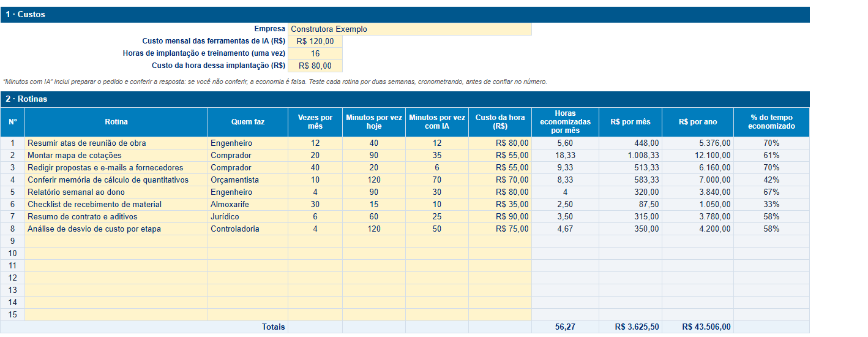Image resolution: width=868 pixels, height=337 pixels.
Task: Click monthly savings value 1.008,33
Action: coord(630,155)
